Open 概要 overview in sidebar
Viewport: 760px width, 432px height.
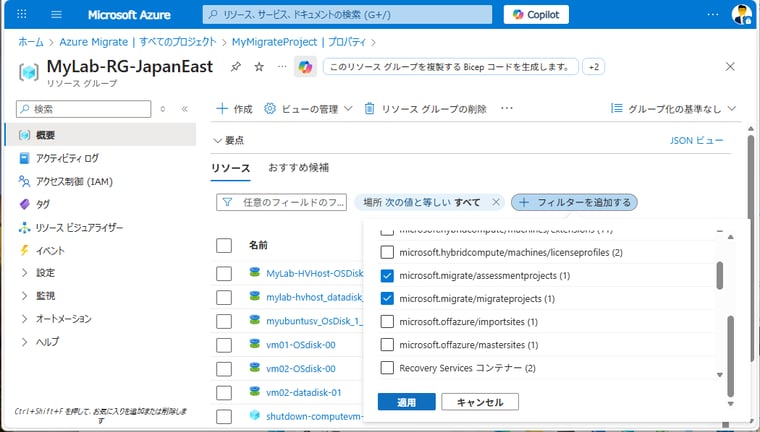click(x=101, y=135)
